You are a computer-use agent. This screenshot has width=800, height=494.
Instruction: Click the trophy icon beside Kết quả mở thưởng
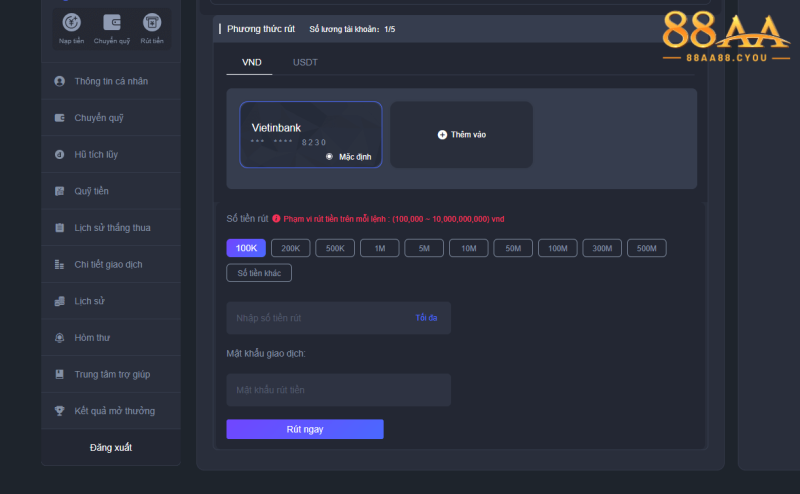pos(60,411)
